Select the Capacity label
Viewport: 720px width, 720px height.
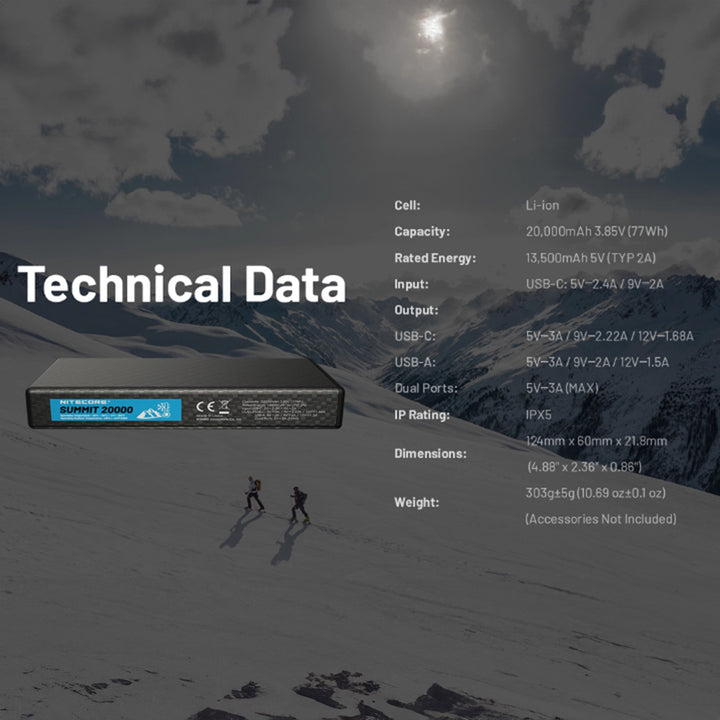tap(422, 232)
